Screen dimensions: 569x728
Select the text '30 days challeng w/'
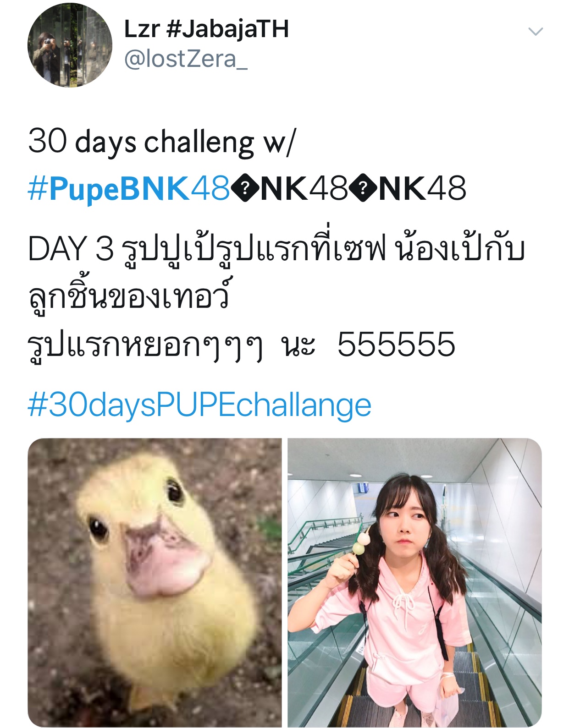coord(162,142)
